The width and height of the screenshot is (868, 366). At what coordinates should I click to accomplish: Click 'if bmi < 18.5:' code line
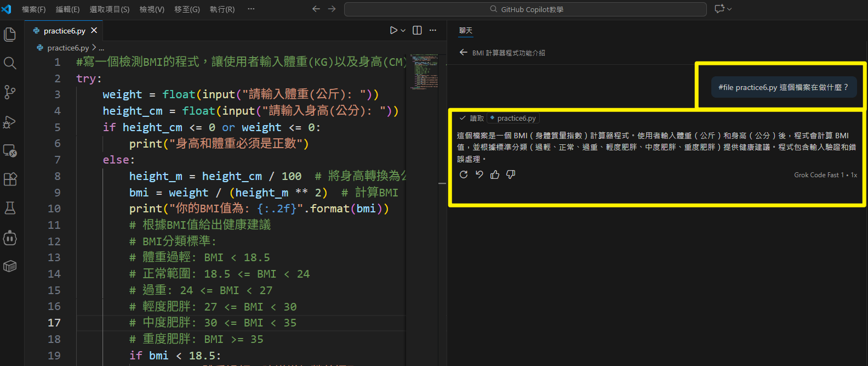point(175,356)
